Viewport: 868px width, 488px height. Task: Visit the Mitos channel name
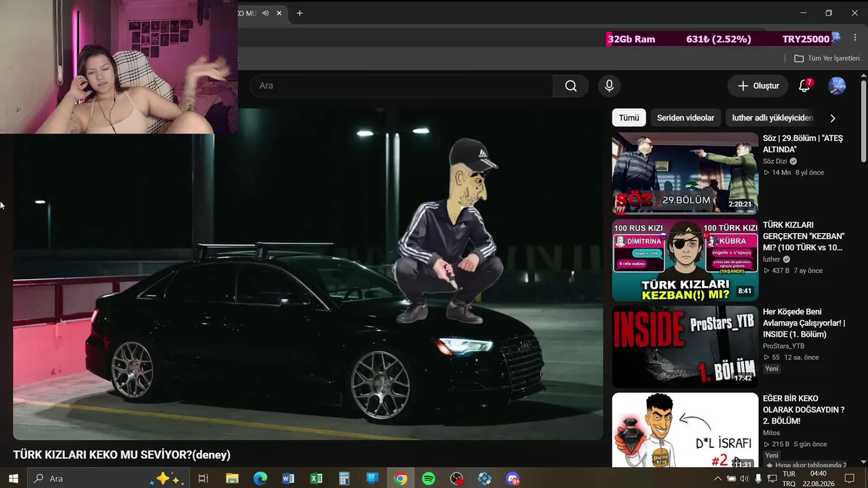772,432
